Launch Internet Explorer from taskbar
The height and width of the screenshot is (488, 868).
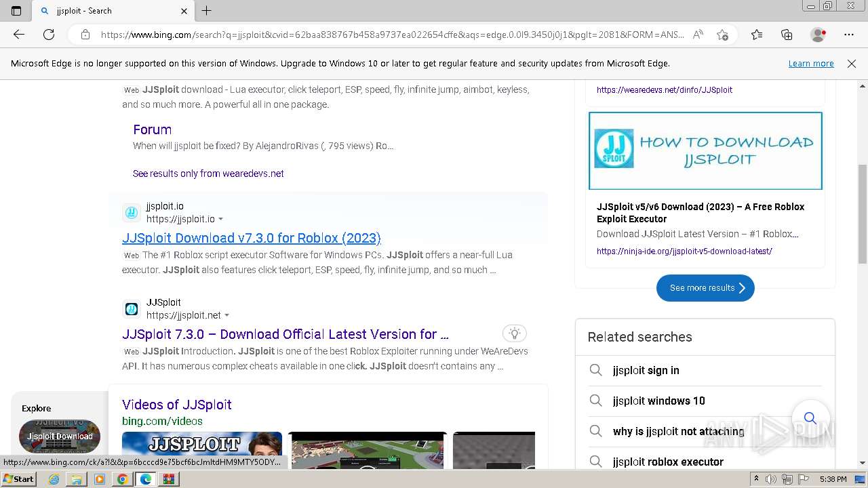pos(54,479)
